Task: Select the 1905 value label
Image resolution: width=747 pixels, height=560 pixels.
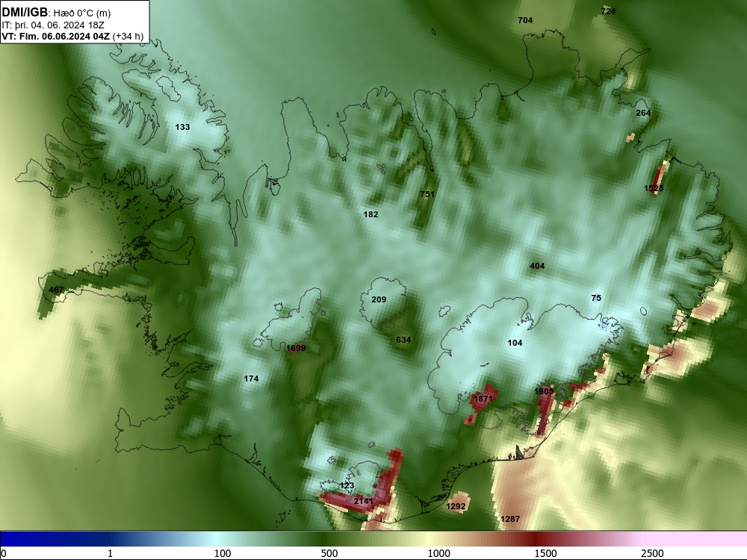Action: click(544, 391)
